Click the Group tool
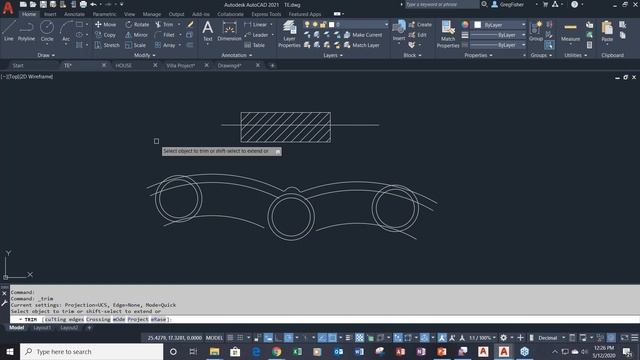Image resolution: width=640 pixels, height=360 pixels. tap(536, 31)
